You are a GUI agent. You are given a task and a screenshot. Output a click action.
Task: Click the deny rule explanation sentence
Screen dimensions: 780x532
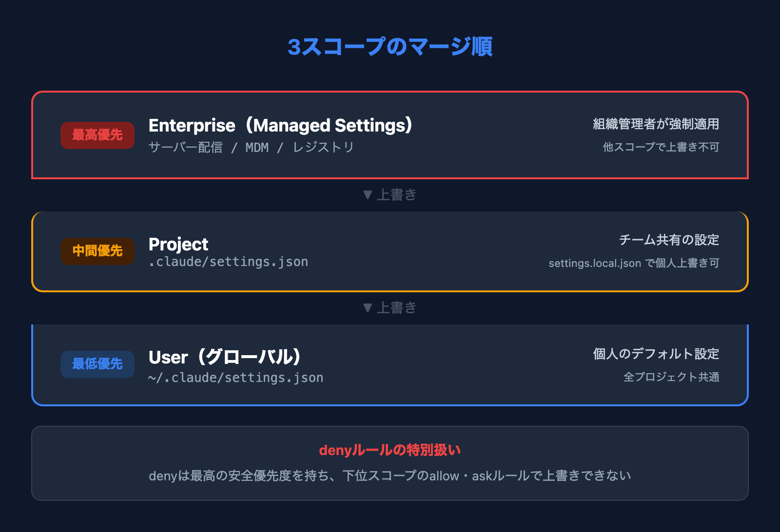click(x=390, y=476)
